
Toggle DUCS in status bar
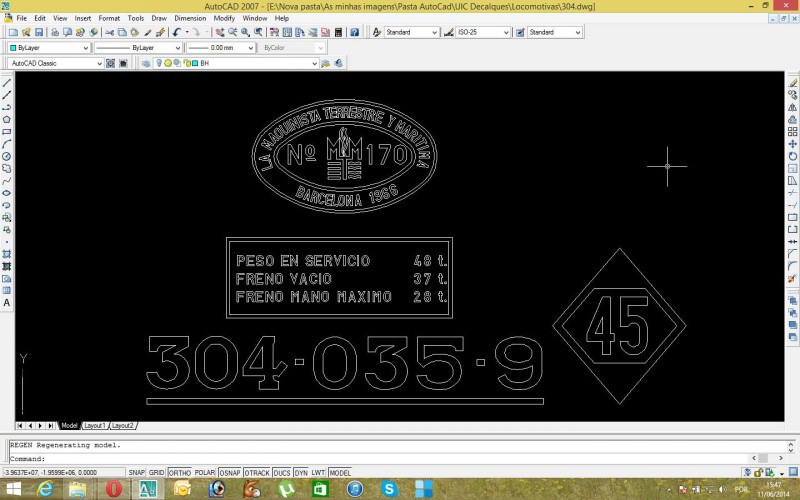[282, 473]
